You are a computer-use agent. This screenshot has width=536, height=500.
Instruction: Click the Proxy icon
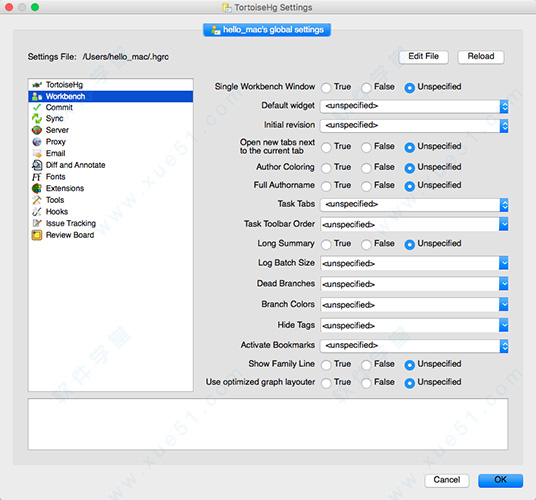(x=37, y=142)
